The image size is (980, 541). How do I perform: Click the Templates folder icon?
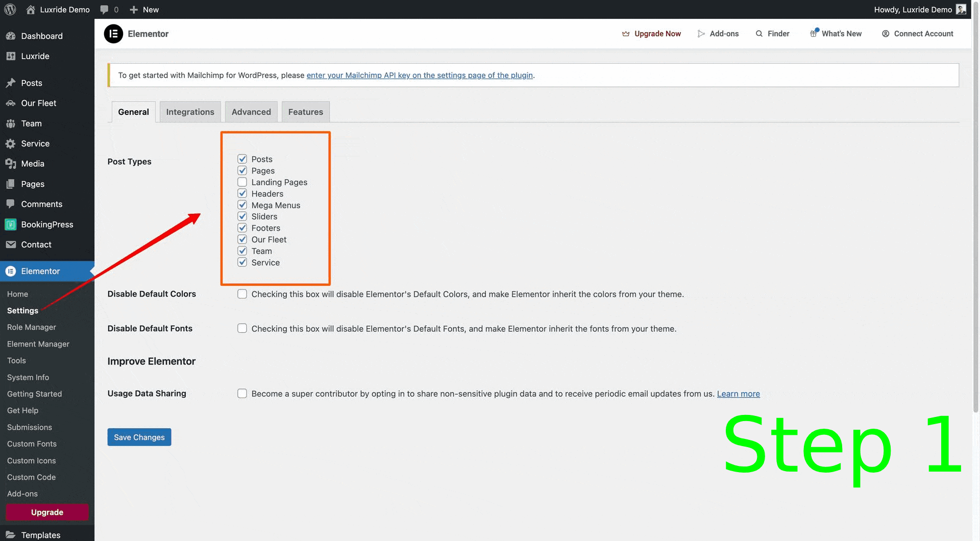point(11,535)
